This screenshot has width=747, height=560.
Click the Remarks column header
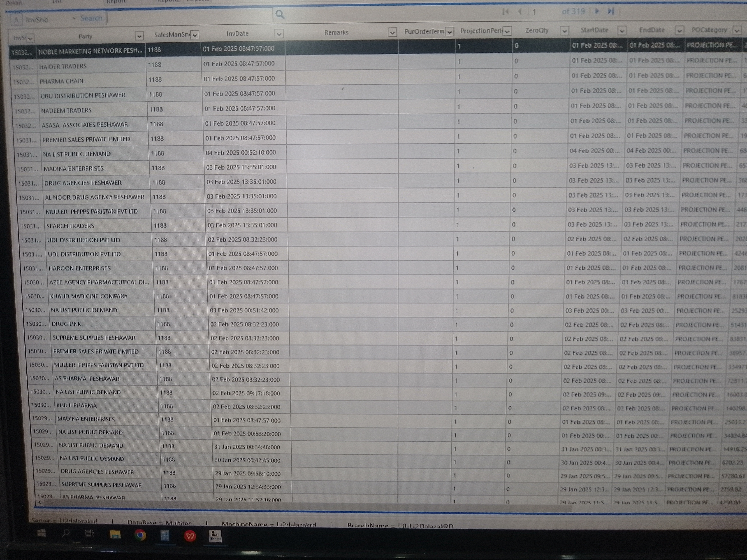(336, 32)
